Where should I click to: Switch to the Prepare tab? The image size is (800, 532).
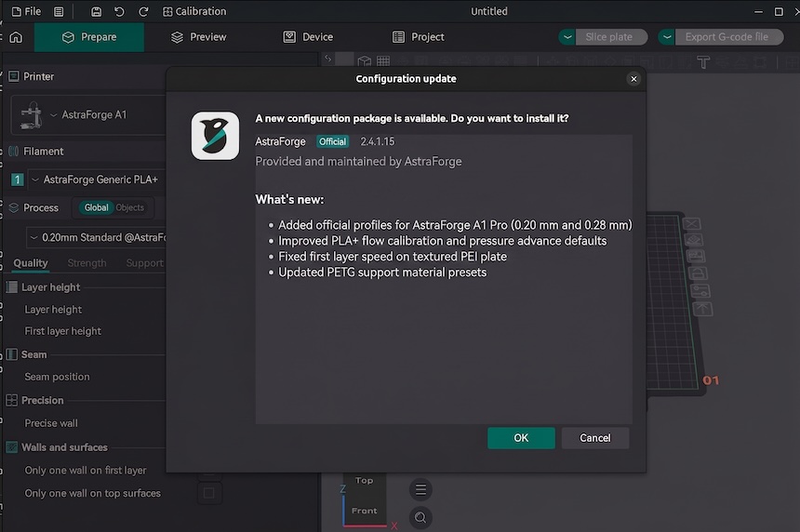click(x=89, y=37)
